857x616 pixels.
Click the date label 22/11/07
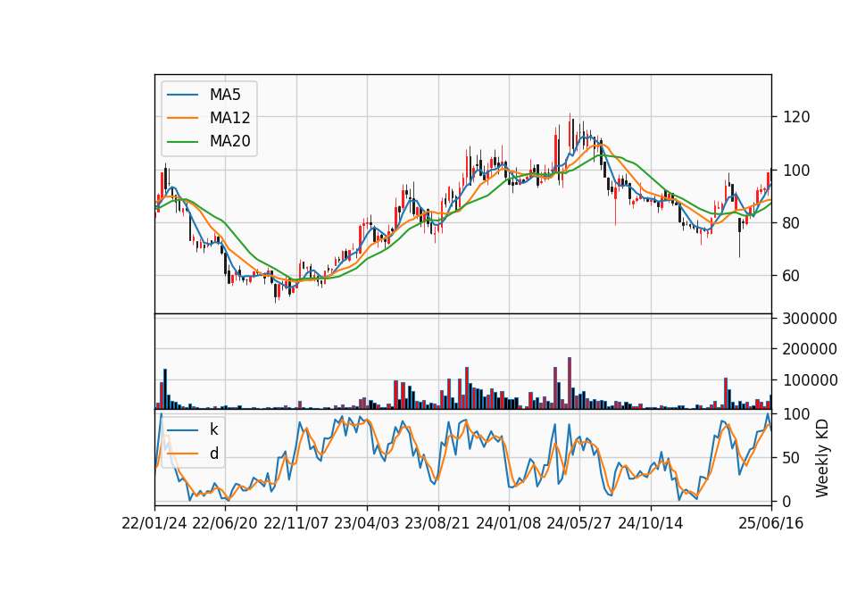[x=296, y=524]
